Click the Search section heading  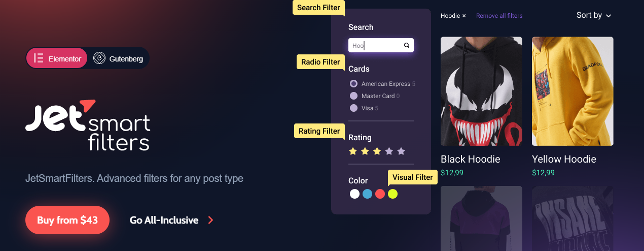click(361, 27)
